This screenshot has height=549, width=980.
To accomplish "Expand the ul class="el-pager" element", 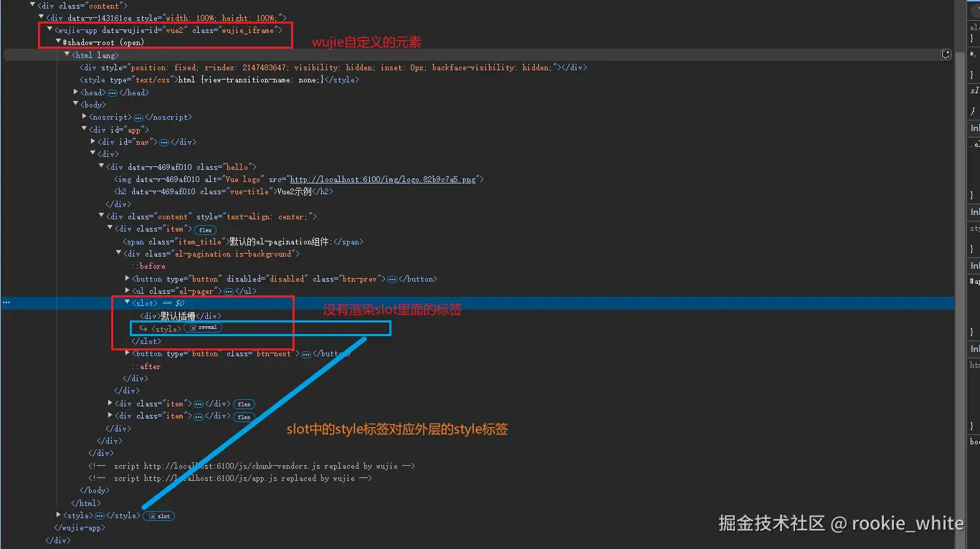I will [x=128, y=291].
